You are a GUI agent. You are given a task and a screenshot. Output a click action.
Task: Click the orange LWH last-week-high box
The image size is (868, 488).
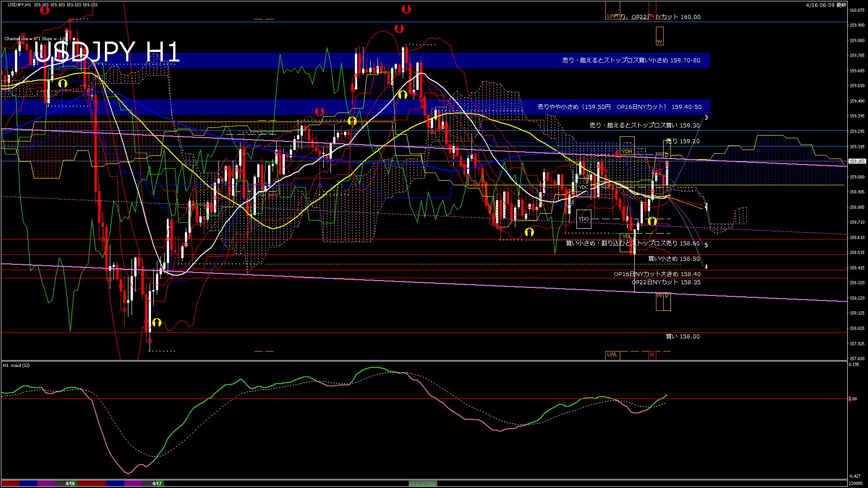pos(613,15)
